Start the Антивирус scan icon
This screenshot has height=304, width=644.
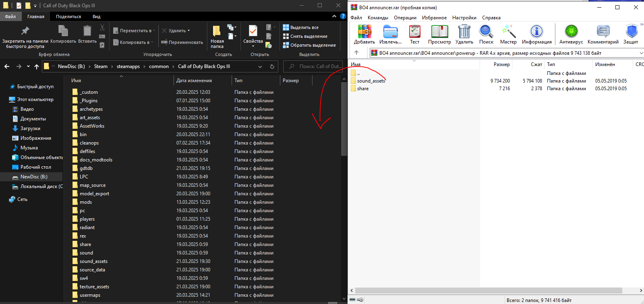click(571, 31)
